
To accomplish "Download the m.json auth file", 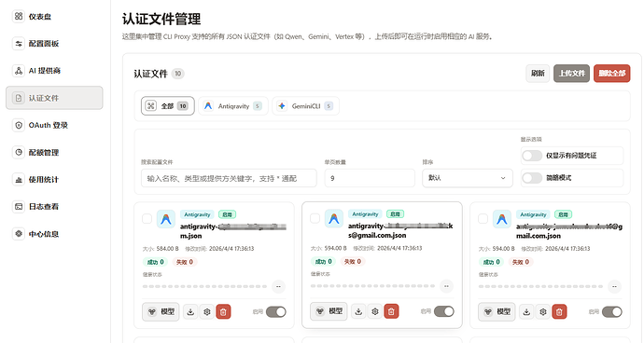I will pos(190,312).
